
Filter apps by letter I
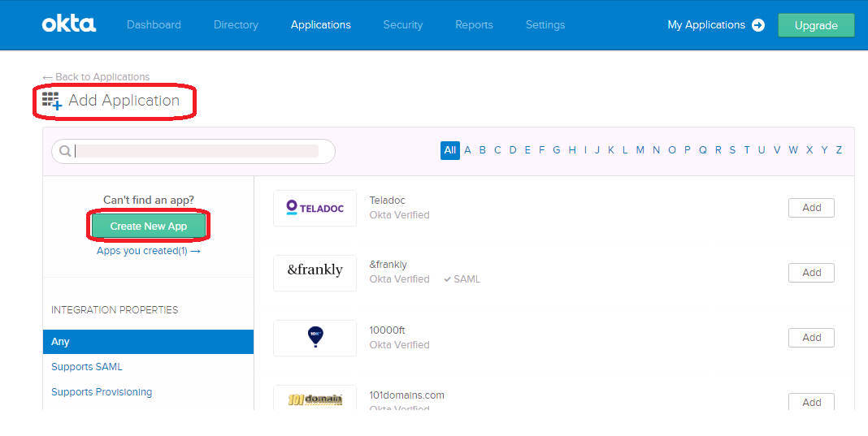click(x=585, y=150)
